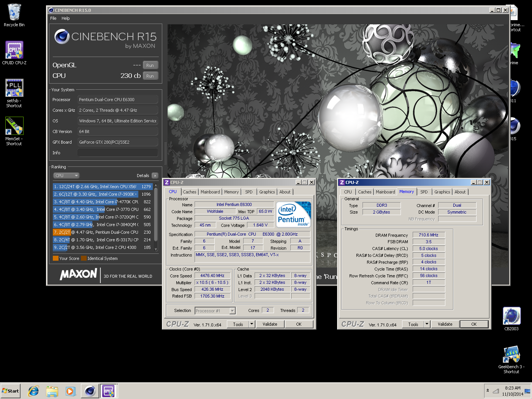This screenshot has width=532, height=399.
Task: Select ranking row 7 Pentium Dual-Core
Action: pyautogui.click(x=103, y=232)
